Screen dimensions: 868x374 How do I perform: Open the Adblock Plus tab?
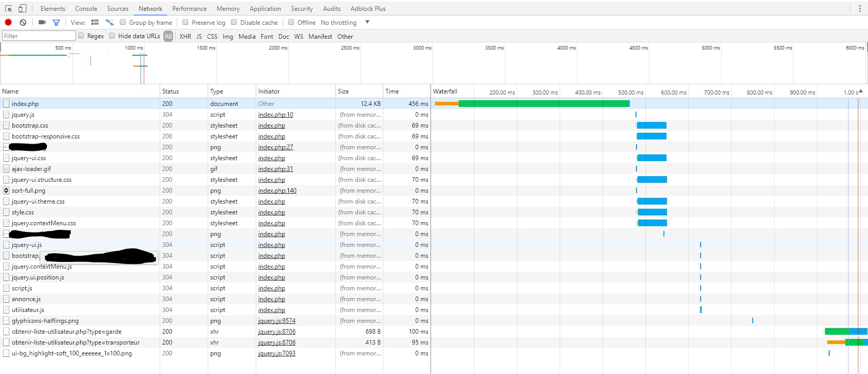[x=368, y=9]
